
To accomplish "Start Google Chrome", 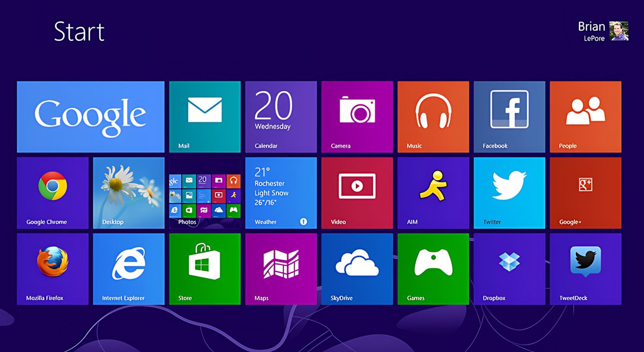I will tap(52, 192).
